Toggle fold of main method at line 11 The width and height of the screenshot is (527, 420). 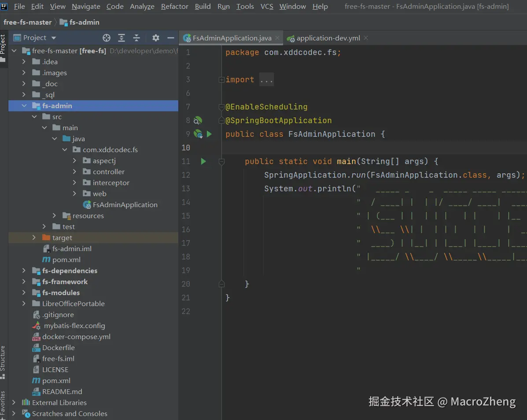(221, 161)
